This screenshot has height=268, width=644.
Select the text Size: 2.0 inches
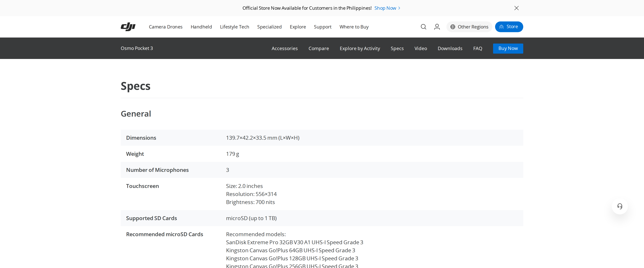(244, 186)
